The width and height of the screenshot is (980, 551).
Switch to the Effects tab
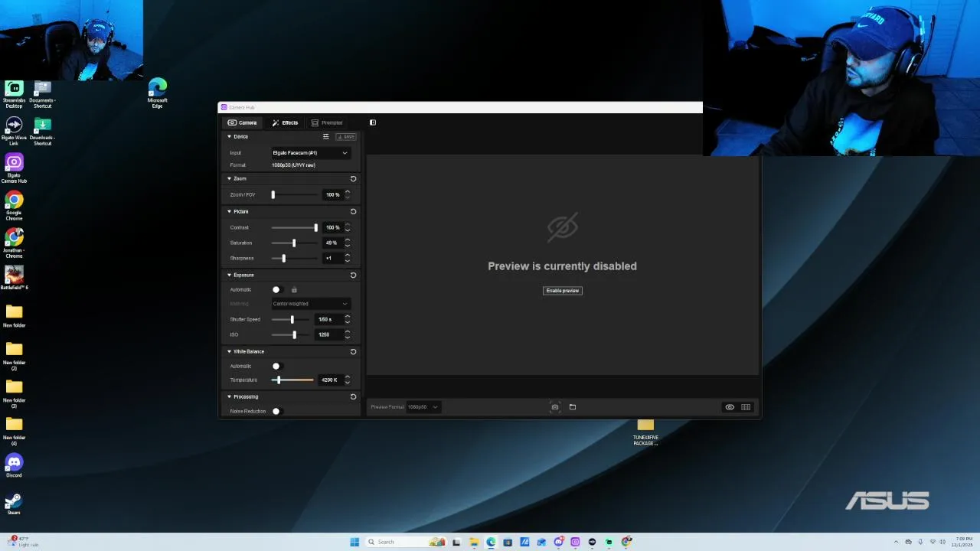tap(285, 122)
